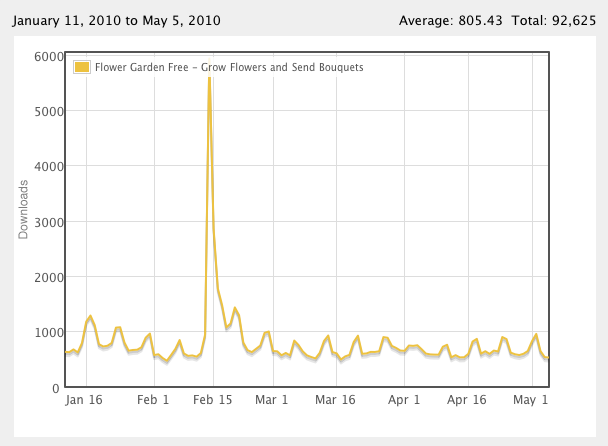Select the Apr 1 x-axis label

point(404,400)
